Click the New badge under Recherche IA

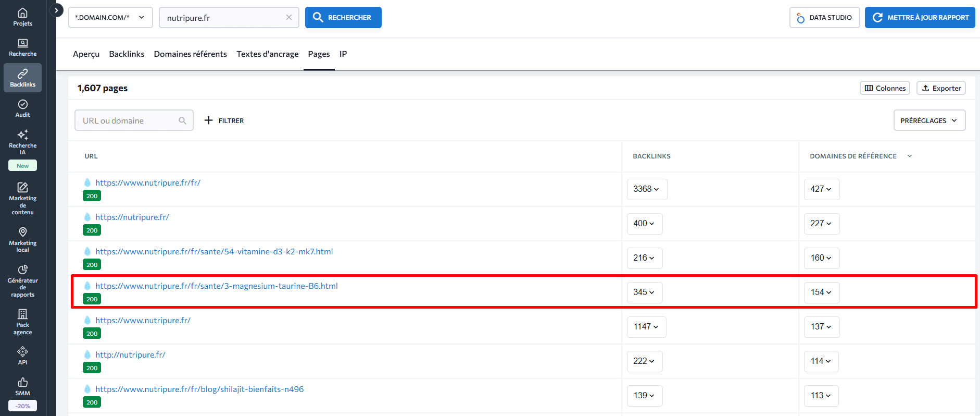click(22, 166)
